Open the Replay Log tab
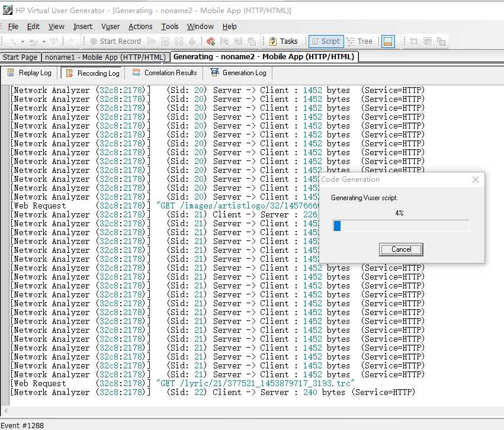The width and height of the screenshot is (504, 430). [x=30, y=73]
